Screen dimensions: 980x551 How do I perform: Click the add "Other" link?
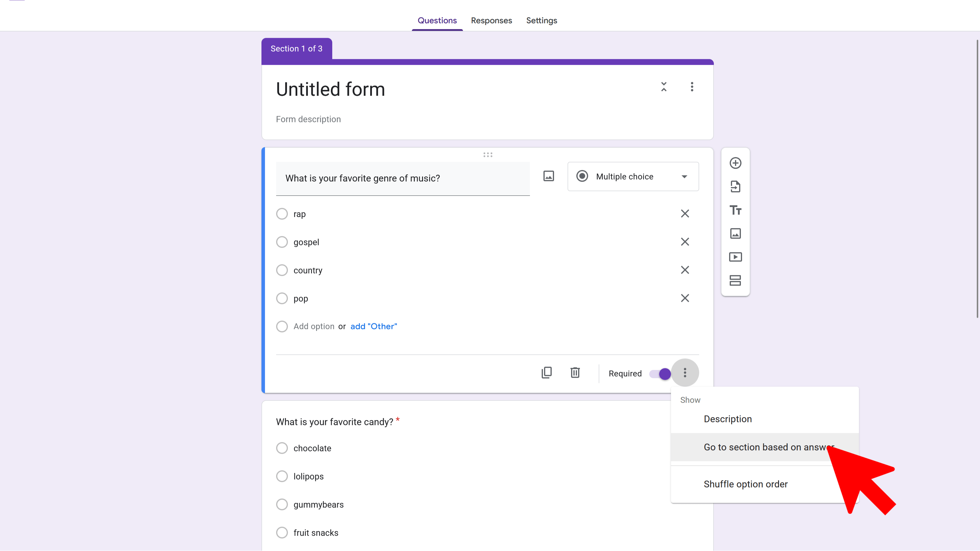click(x=373, y=326)
